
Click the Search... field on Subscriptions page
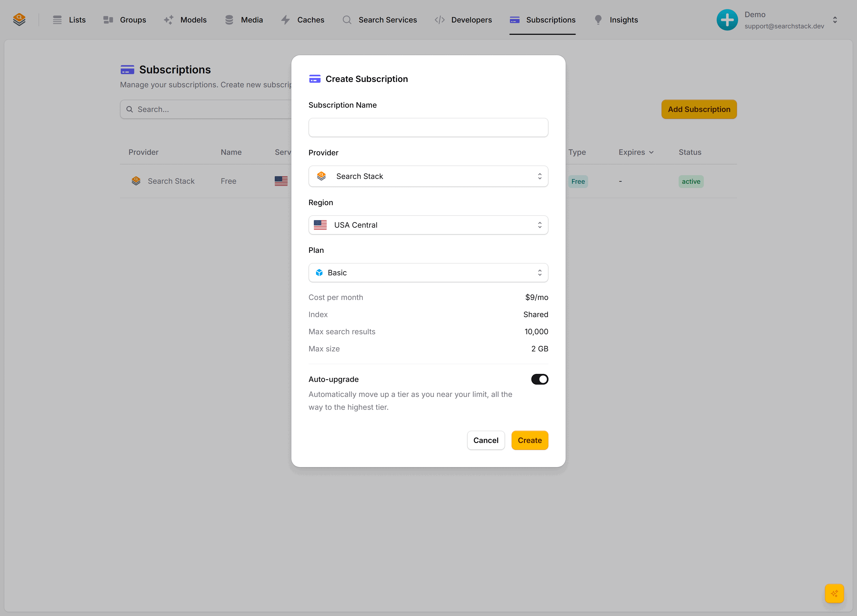point(206,109)
